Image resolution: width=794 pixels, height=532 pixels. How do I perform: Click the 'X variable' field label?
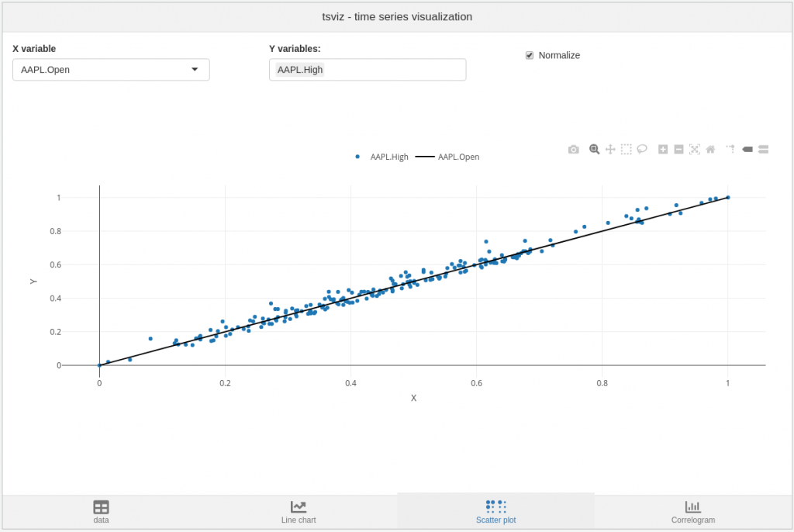pyautogui.click(x=34, y=49)
